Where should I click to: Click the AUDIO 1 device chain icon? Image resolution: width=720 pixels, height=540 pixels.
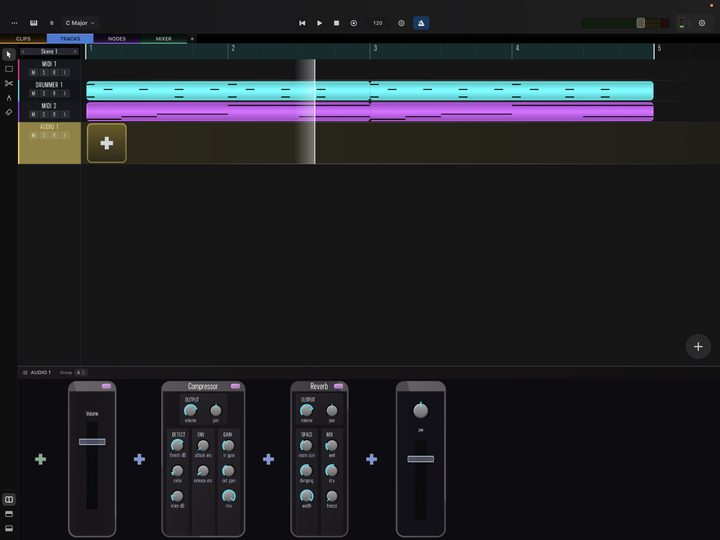[25, 372]
